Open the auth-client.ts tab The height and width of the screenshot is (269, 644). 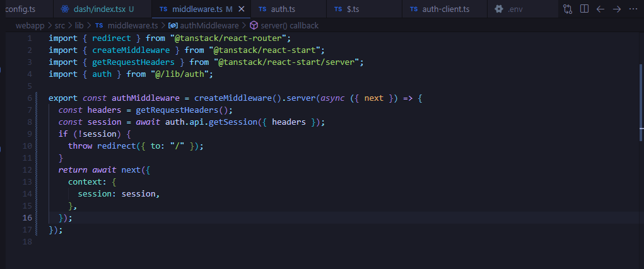click(445, 9)
